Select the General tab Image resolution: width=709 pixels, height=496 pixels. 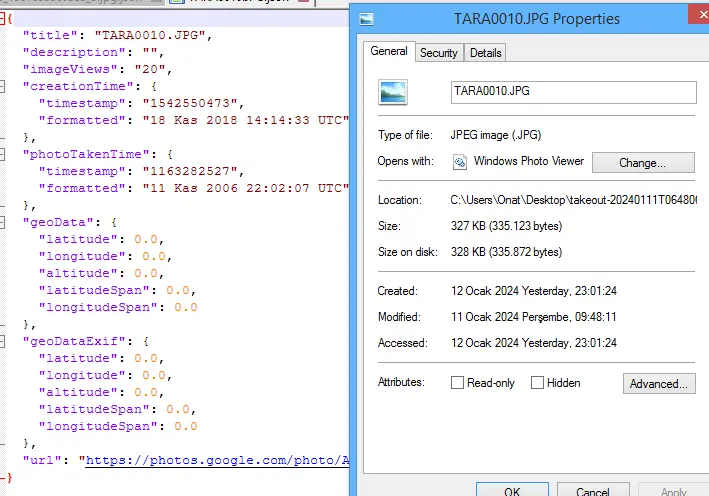[x=389, y=51]
